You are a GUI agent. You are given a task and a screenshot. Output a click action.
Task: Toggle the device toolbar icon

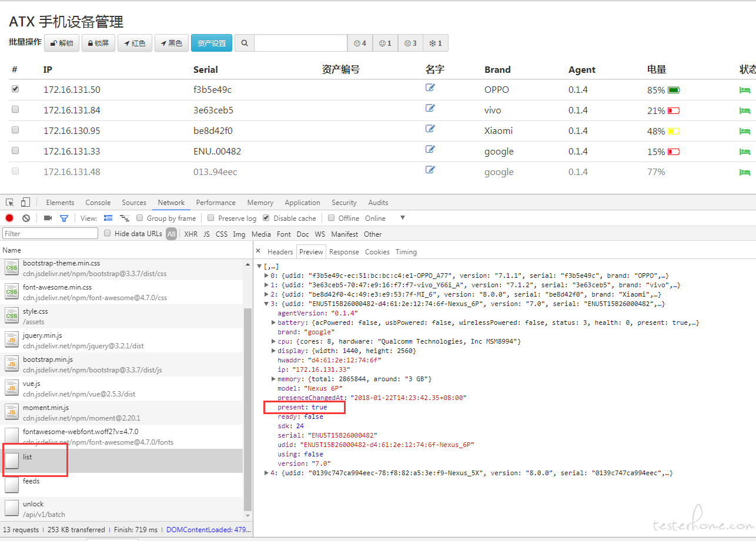25,203
